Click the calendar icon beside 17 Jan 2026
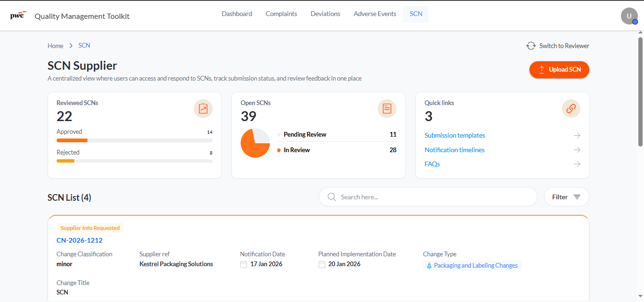 (244, 264)
